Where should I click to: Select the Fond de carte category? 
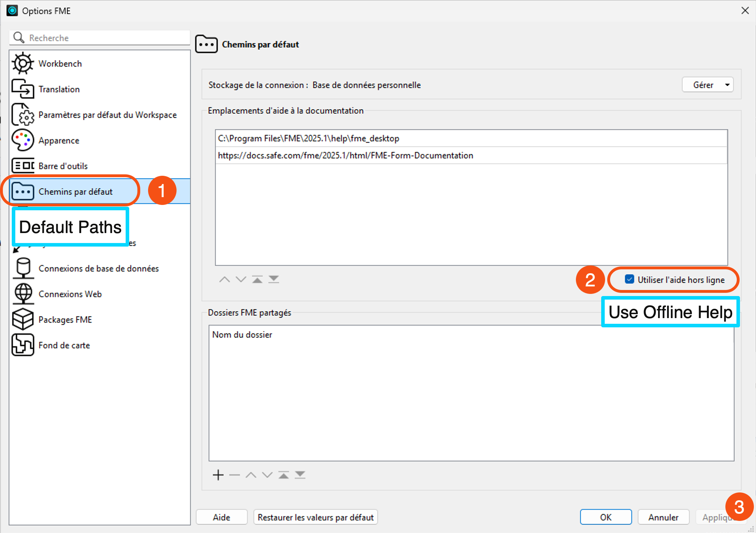[x=100, y=345]
